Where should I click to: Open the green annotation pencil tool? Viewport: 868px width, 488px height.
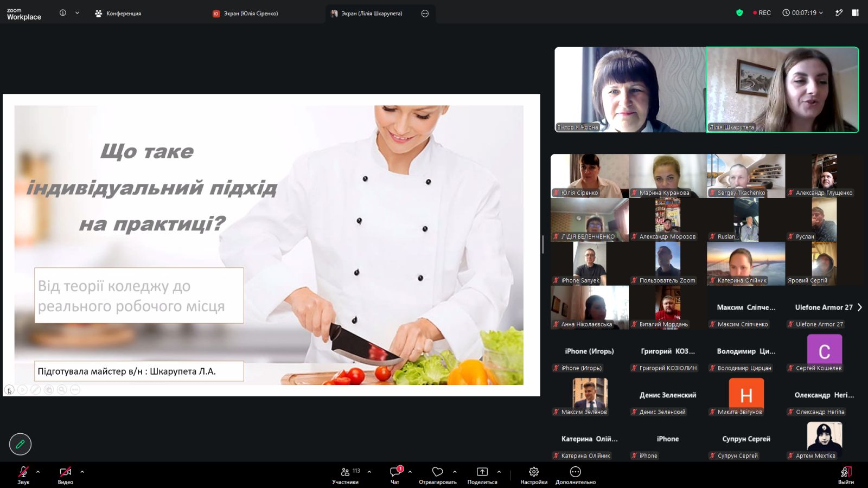[20, 444]
